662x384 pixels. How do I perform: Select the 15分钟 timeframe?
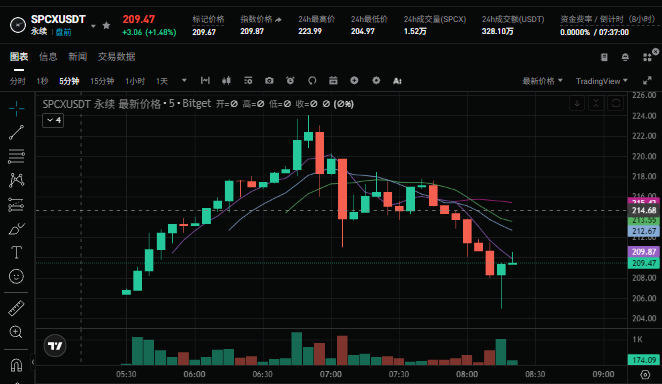pos(102,81)
